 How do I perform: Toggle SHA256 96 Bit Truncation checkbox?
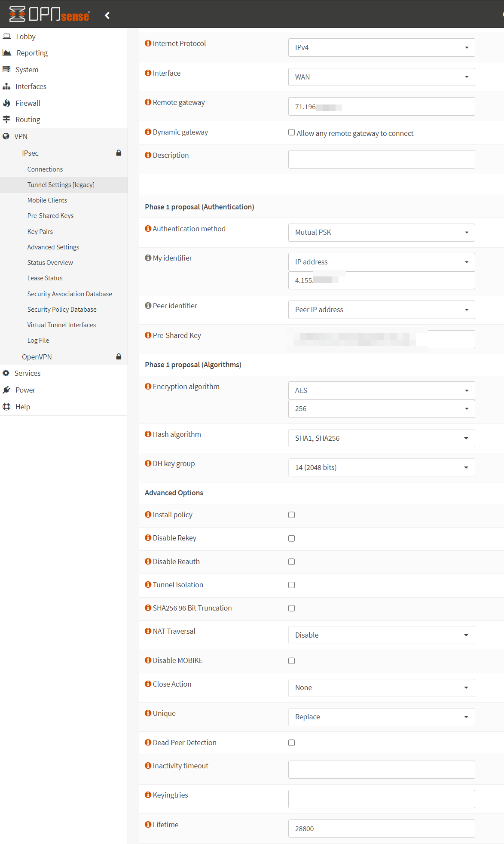pos(291,608)
